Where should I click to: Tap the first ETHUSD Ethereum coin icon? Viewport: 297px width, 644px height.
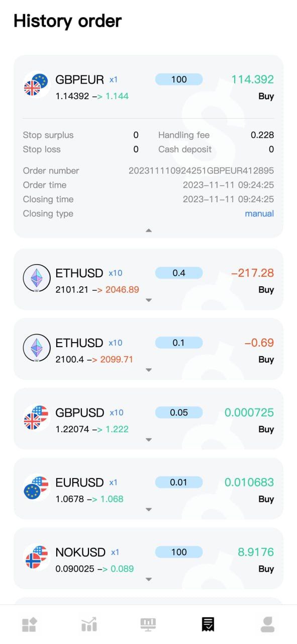(x=37, y=278)
